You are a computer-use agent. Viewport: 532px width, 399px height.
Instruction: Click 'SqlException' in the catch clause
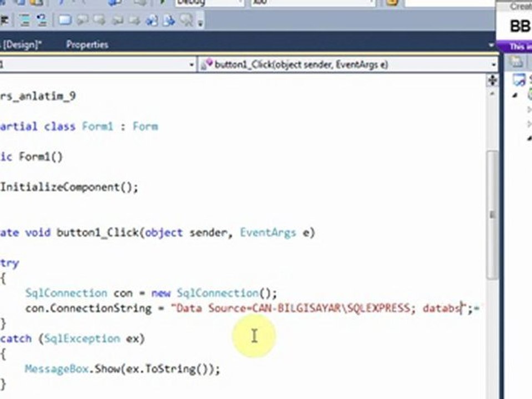tap(82, 338)
